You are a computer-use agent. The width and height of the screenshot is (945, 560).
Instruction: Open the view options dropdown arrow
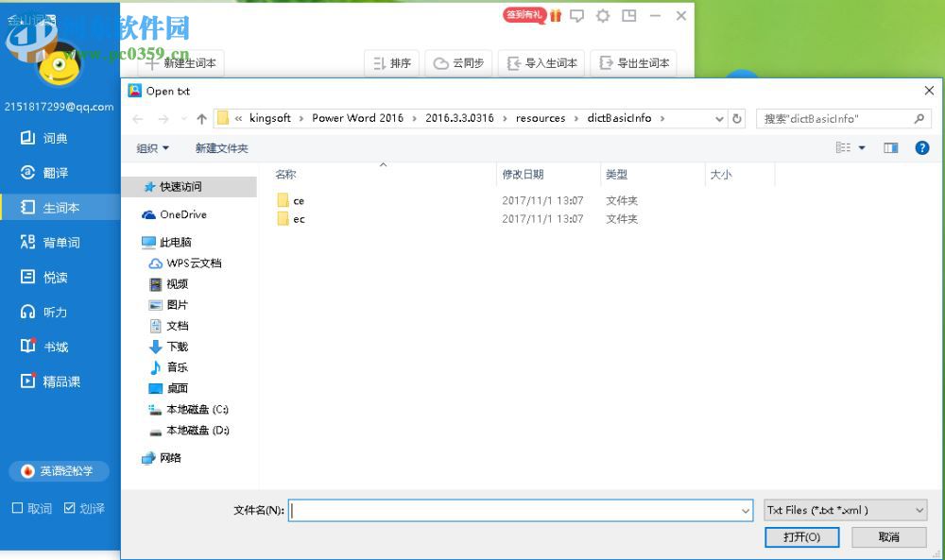click(862, 147)
